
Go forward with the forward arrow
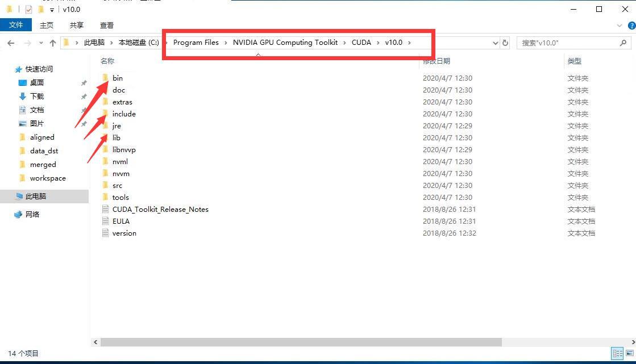pos(28,43)
